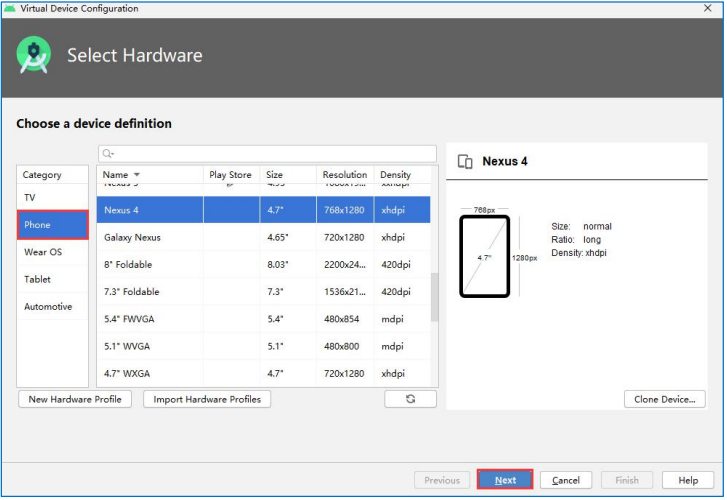This screenshot has height=500, width=727.
Task: Click the Density: xhdpi label in preview
Action: (x=580, y=254)
